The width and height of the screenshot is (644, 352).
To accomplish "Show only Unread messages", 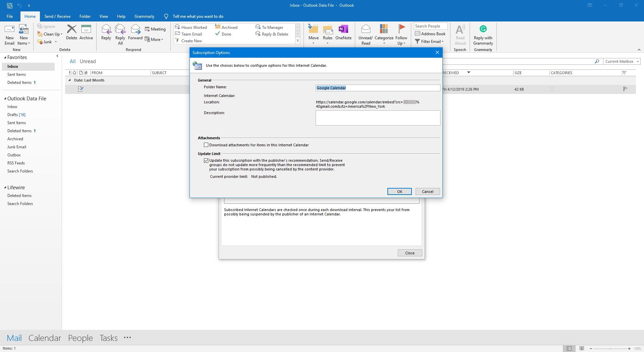I will pyautogui.click(x=88, y=61).
